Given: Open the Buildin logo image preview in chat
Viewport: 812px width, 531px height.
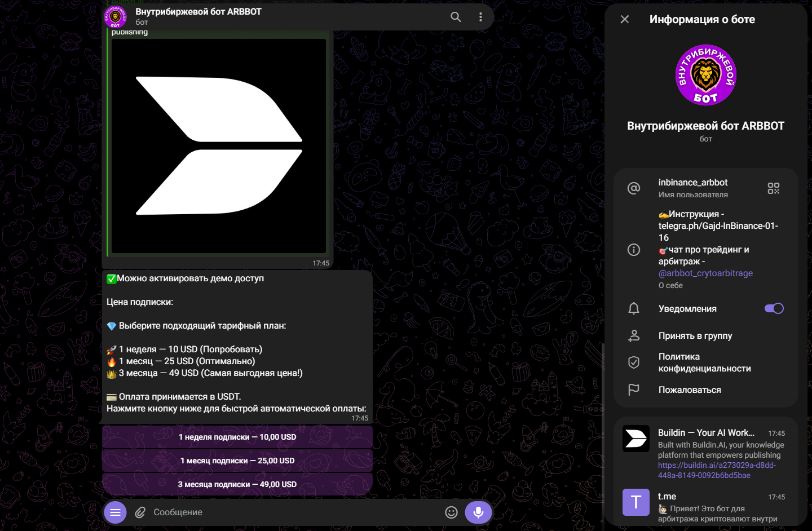Looking at the screenshot, I should [219, 146].
